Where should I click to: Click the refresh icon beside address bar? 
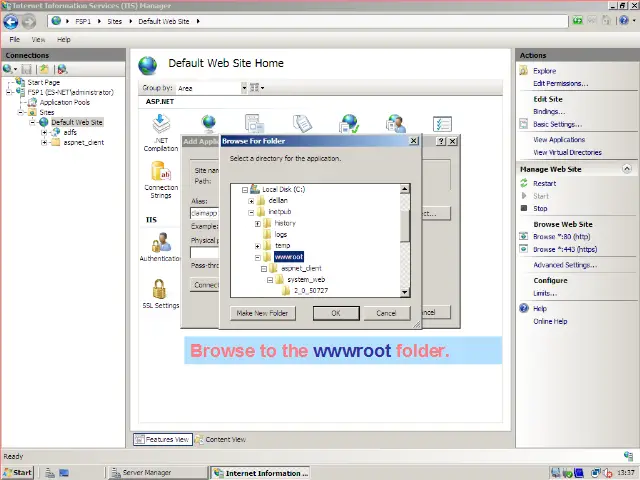(x=577, y=20)
